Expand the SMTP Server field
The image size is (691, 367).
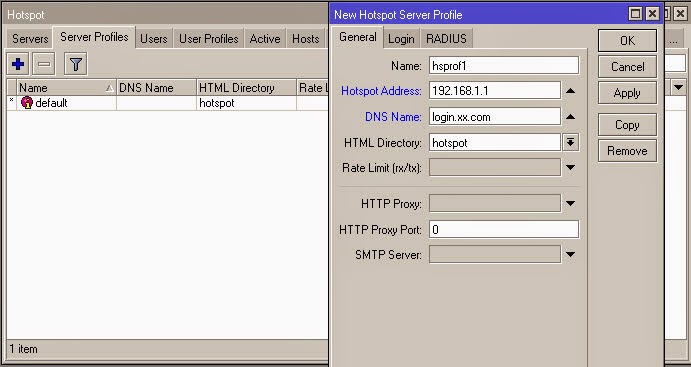coord(570,254)
